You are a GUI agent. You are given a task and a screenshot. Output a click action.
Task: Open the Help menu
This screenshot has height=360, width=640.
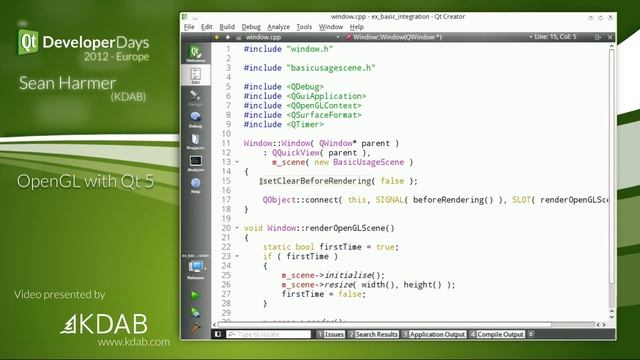point(356,27)
